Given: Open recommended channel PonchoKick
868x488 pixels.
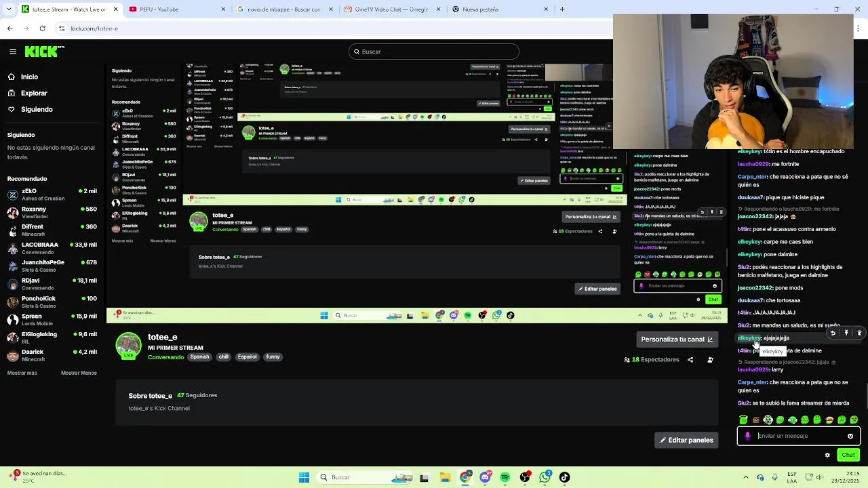Looking at the screenshot, I should 52,302.
